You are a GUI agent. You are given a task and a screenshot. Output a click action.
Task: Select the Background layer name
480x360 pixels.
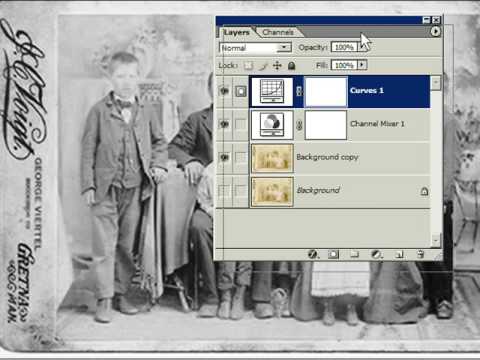[318, 190]
